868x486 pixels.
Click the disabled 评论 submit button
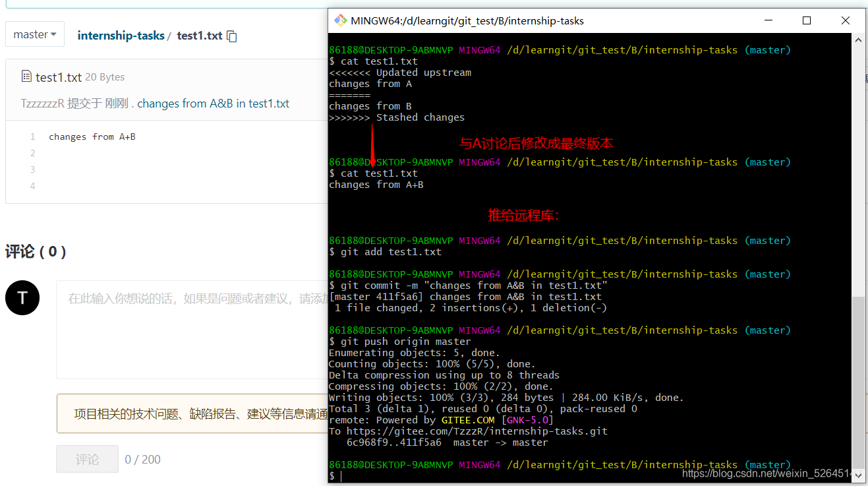pyautogui.click(x=87, y=459)
